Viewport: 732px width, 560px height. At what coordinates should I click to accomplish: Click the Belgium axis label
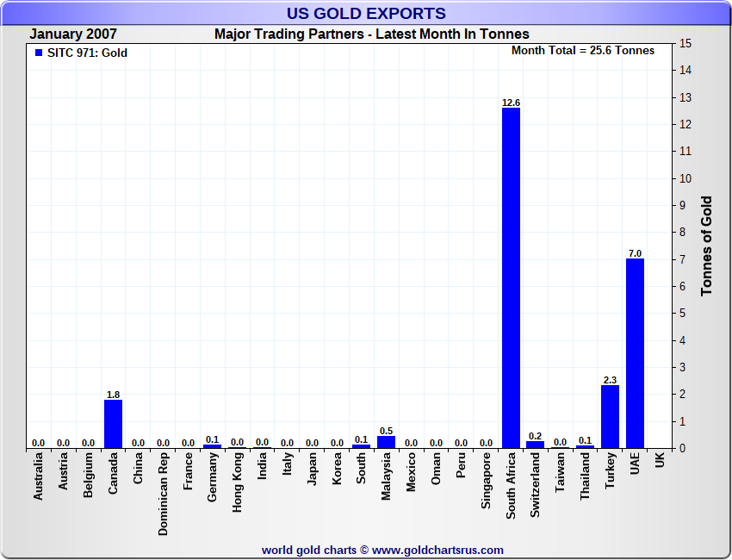pyautogui.click(x=88, y=475)
